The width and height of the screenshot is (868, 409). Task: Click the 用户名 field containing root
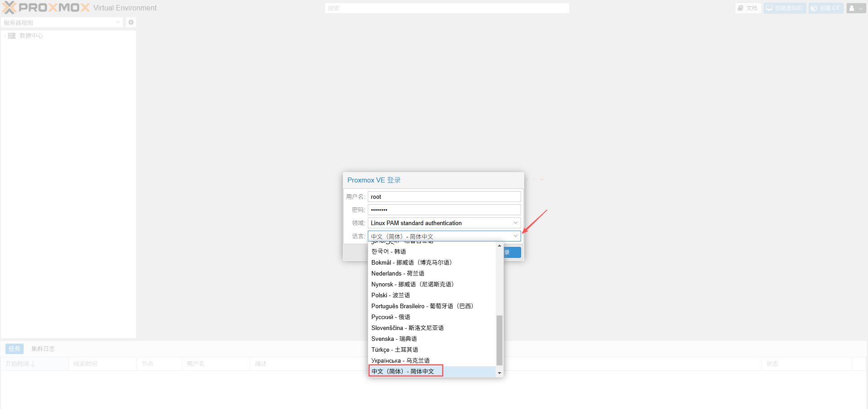point(444,197)
